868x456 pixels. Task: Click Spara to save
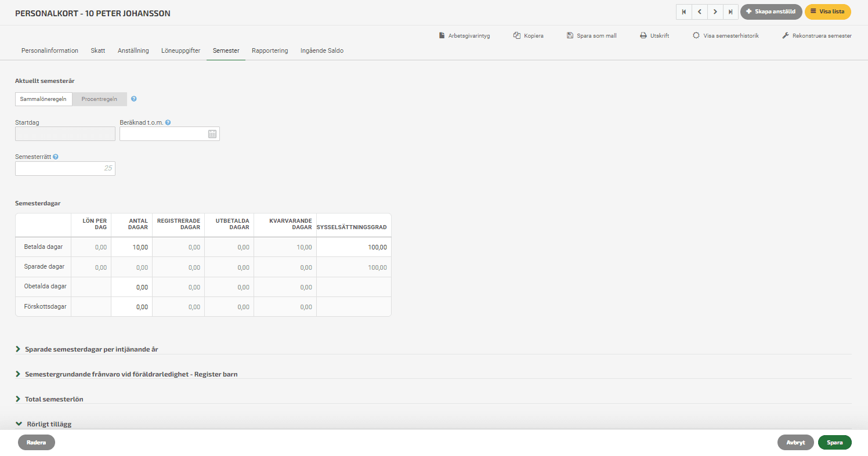[x=834, y=442]
